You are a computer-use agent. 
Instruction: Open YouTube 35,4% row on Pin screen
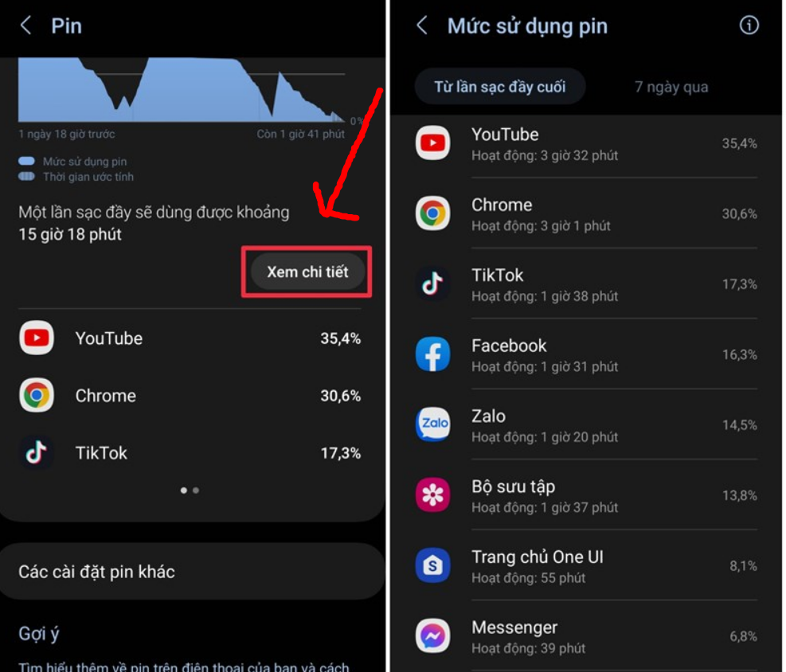(x=190, y=338)
